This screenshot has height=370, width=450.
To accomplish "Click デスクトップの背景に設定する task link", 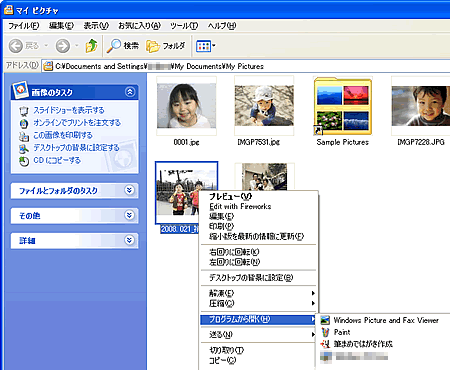I will (76, 148).
